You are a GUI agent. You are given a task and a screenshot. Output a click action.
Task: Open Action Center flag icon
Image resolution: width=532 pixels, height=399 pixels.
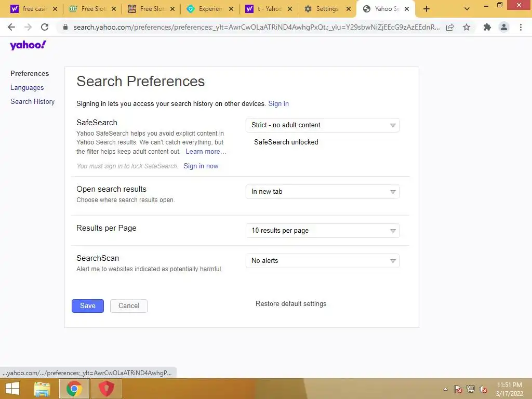click(x=458, y=389)
